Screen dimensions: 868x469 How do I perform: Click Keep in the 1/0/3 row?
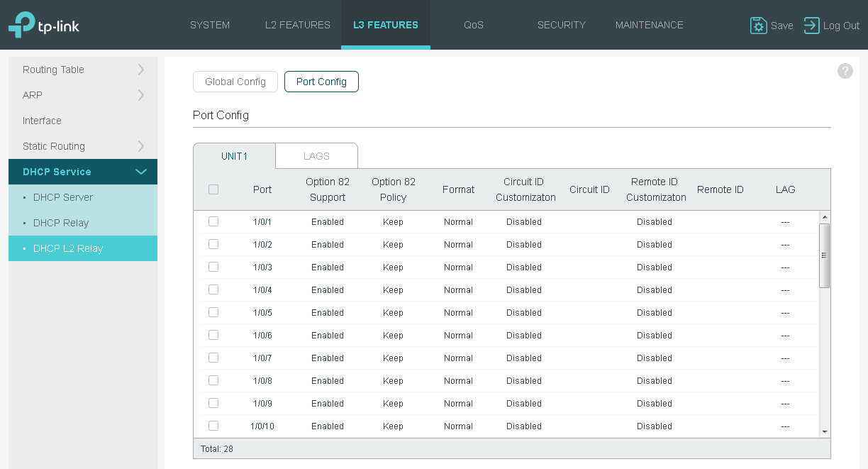tap(393, 267)
